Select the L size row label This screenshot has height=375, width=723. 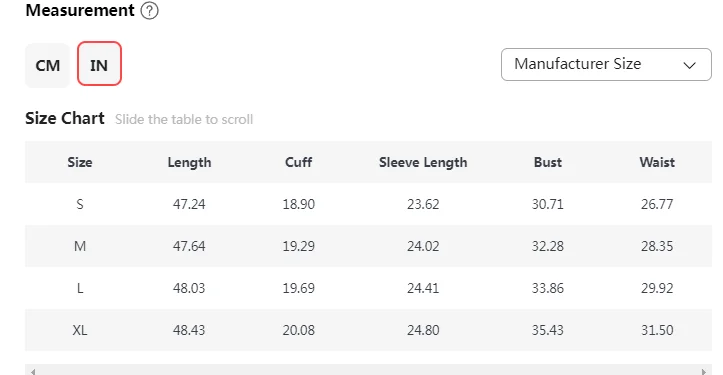80,288
